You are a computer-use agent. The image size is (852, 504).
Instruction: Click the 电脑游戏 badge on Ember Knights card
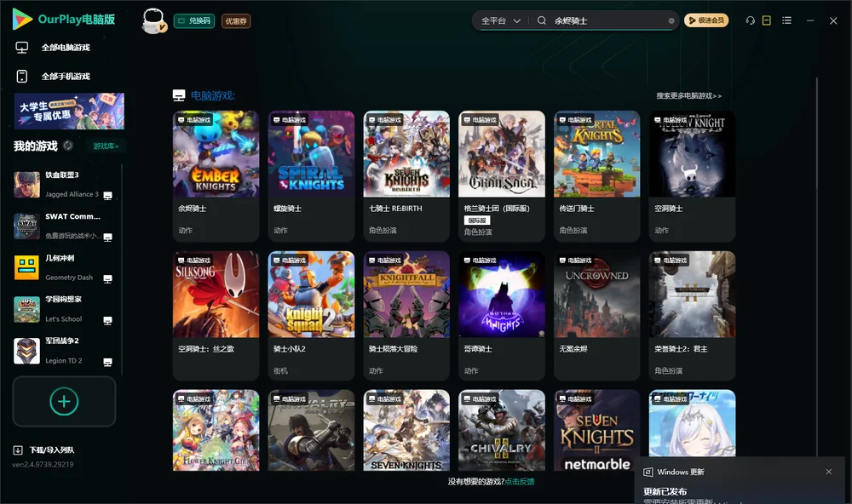click(194, 120)
